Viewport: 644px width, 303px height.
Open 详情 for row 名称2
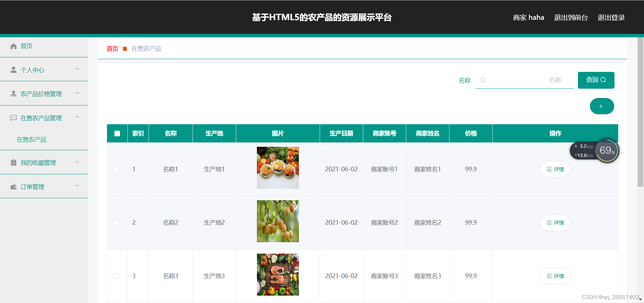555,223
